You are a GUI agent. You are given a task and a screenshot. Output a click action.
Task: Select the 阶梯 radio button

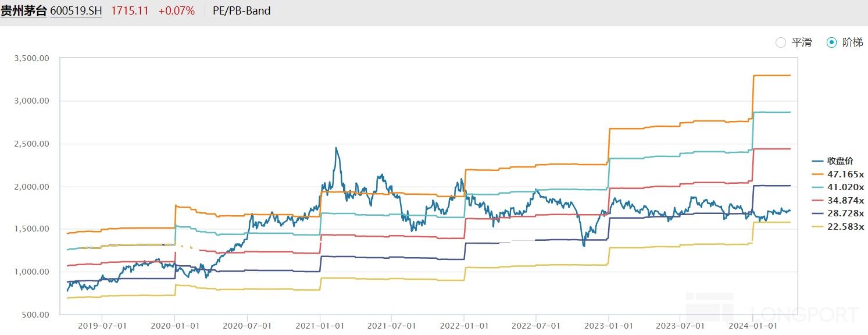(x=832, y=42)
